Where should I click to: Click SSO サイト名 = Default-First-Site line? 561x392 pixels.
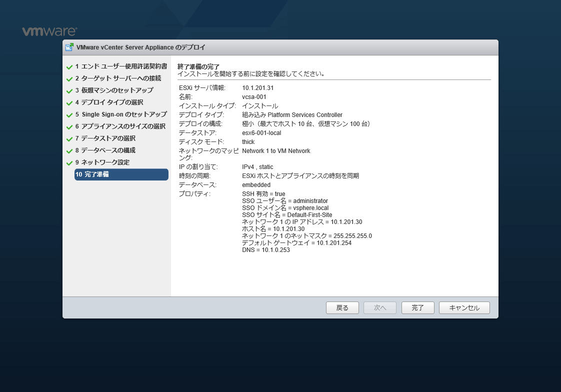pos(287,215)
